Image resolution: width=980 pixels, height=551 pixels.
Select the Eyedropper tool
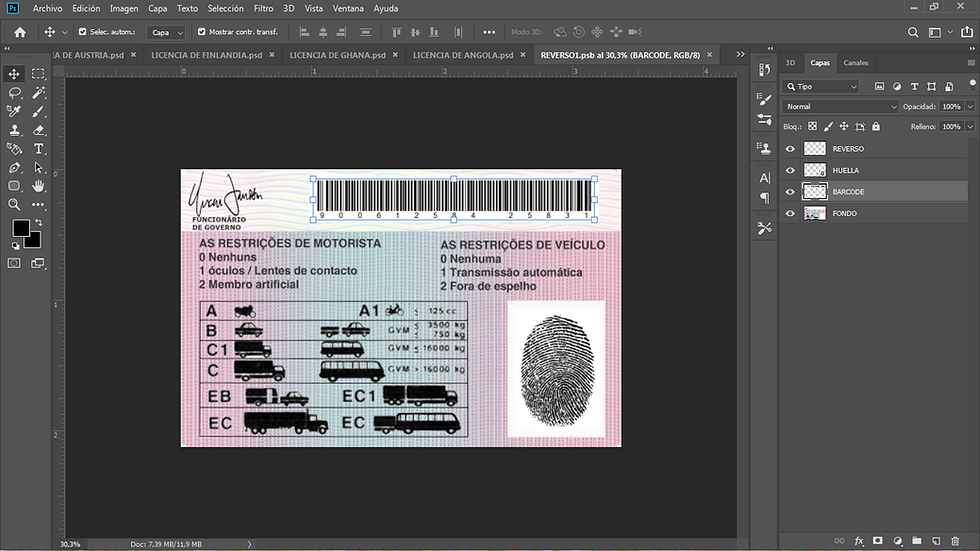tap(14, 111)
